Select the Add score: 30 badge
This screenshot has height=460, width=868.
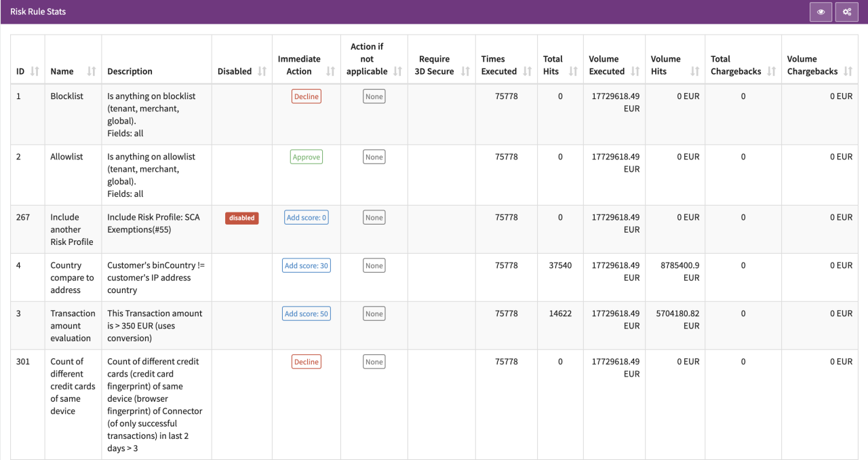click(307, 266)
